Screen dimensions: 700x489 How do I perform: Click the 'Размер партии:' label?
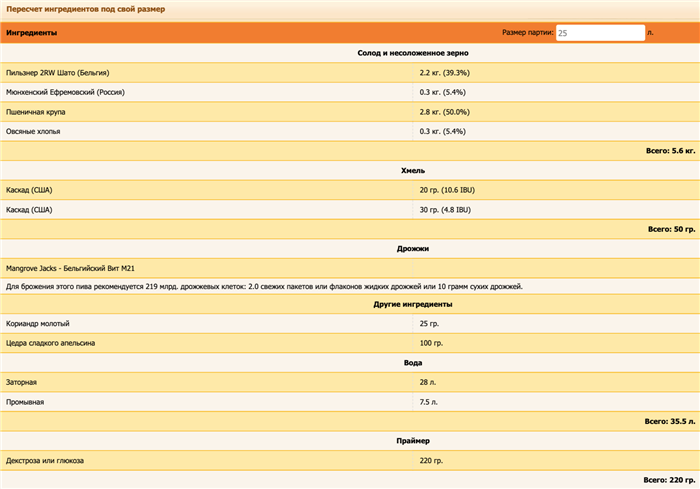(x=528, y=32)
